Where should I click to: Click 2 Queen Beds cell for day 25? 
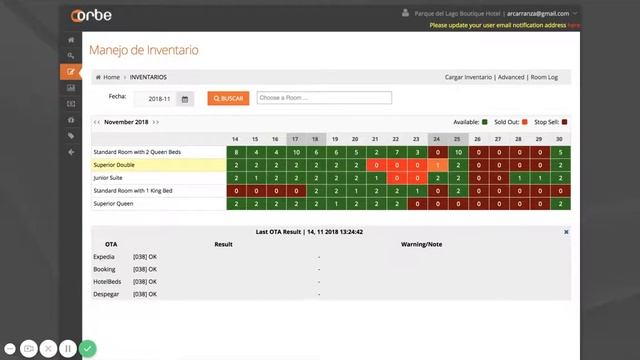pos(458,152)
